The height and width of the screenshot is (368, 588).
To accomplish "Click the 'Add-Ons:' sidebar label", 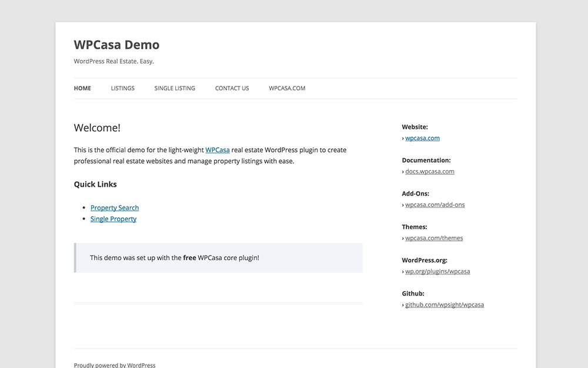I will [416, 194].
